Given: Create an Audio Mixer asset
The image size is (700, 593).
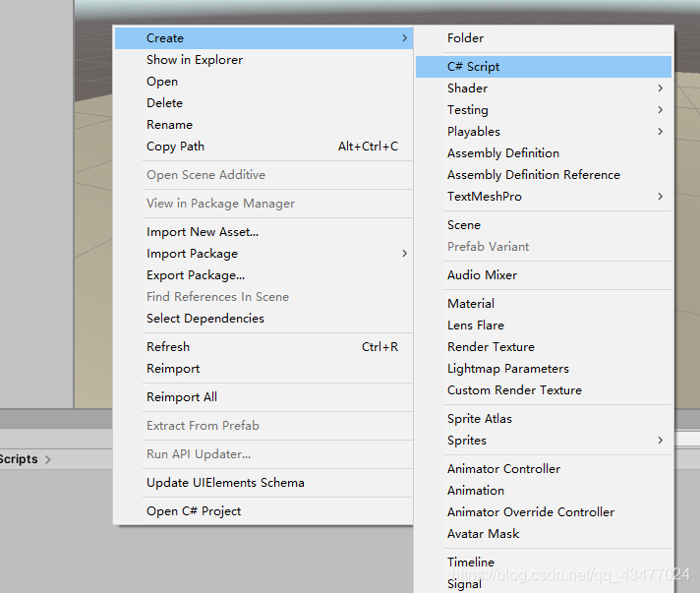Looking at the screenshot, I should pyautogui.click(x=544, y=275).
